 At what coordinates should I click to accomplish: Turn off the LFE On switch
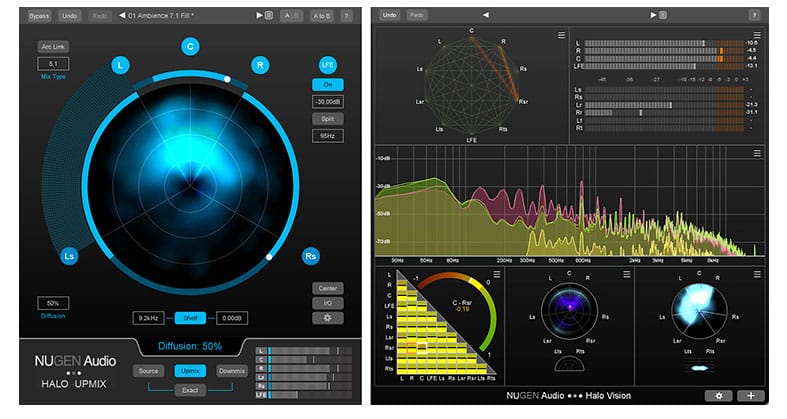pyautogui.click(x=326, y=85)
